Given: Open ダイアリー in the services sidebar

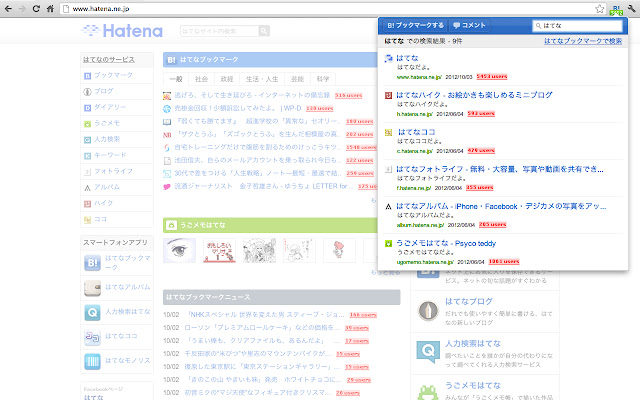Looking at the screenshot, I should [x=110, y=107].
